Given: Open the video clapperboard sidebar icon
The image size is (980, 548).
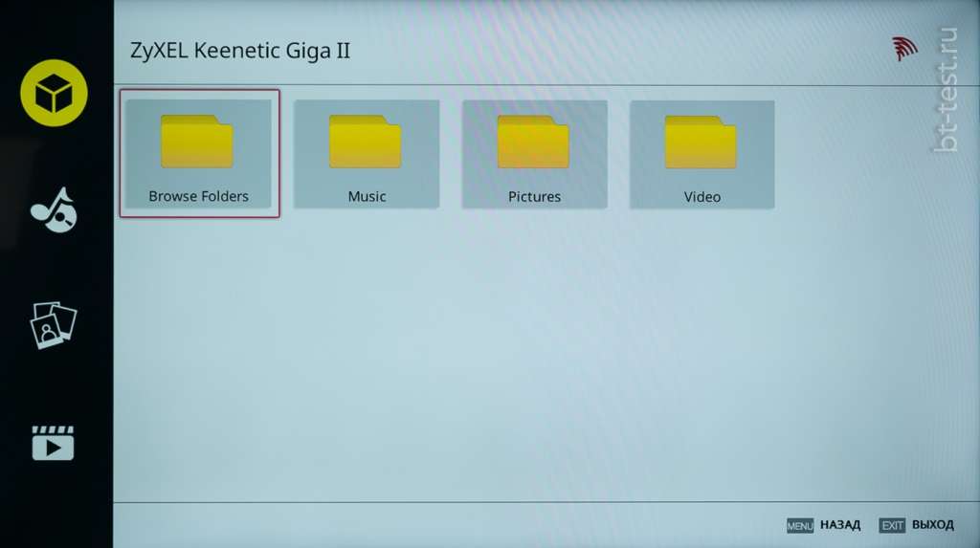Looking at the screenshot, I should pyautogui.click(x=53, y=443).
